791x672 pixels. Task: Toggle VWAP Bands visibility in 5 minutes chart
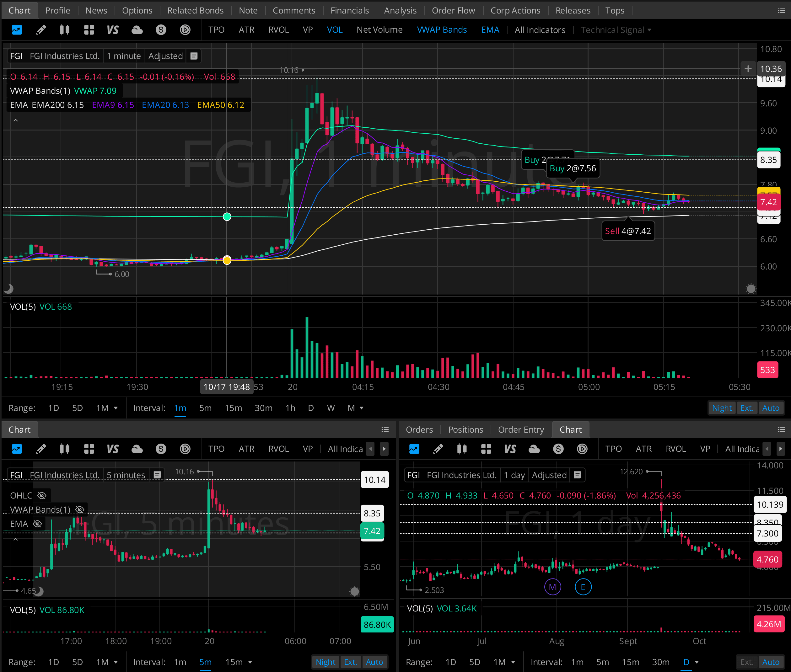coord(80,509)
